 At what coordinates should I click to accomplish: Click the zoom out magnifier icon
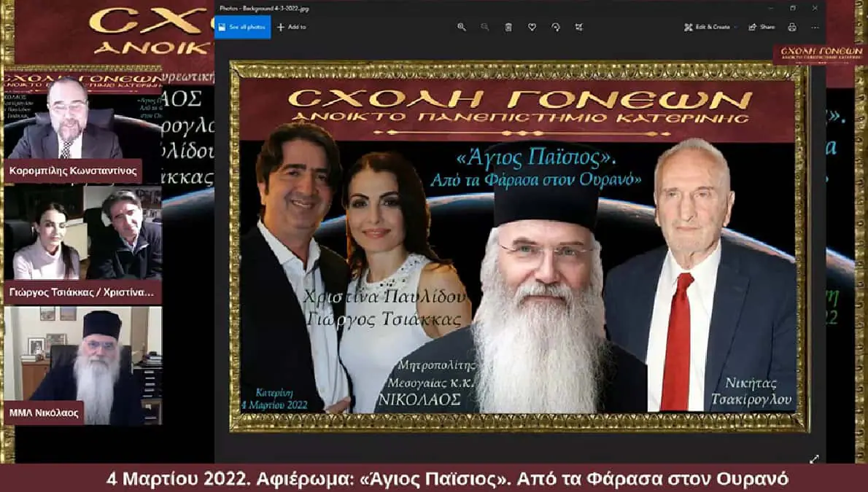coord(484,27)
